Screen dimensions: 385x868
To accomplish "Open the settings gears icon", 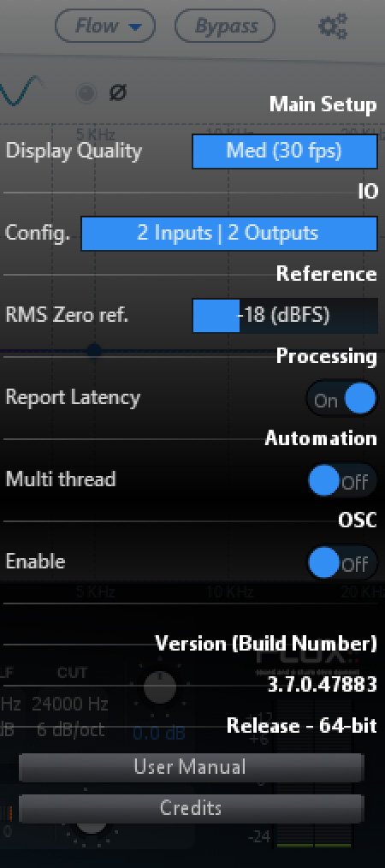I will click(x=333, y=26).
